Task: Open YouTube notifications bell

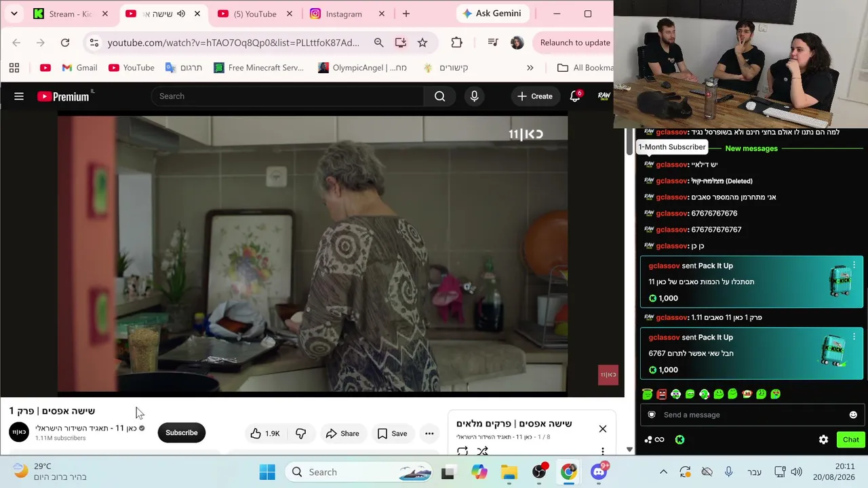Action: (575, 96)
